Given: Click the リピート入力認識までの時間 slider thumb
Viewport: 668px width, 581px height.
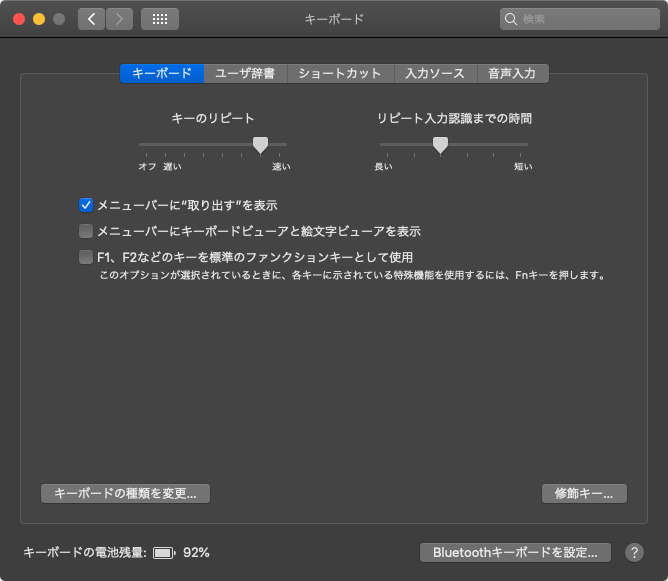Looking at the screenshot, I should coord(440,145).
